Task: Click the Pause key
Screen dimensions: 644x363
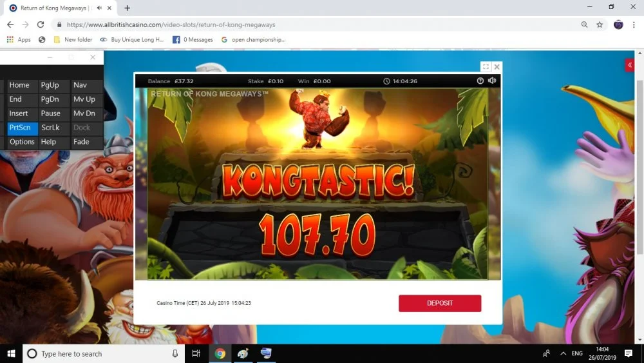Action: point(54,113)
